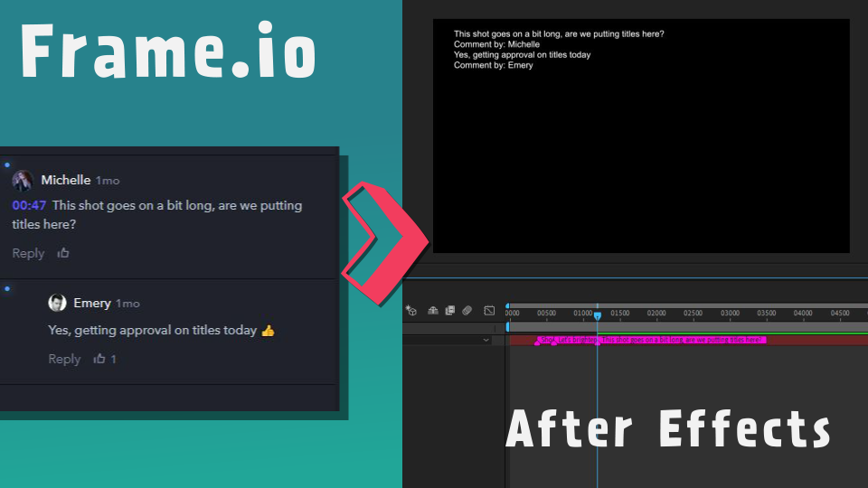868x488 pixels.
Task: Click Michelle's '1mo' timestamp
Action: click(x=108, y=181)
